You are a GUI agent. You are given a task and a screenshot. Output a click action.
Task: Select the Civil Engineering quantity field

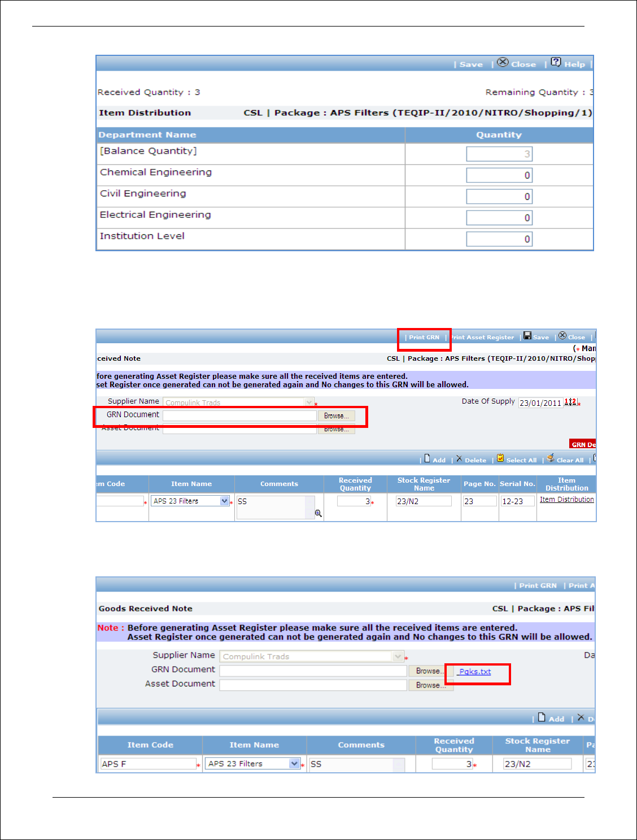499,196
